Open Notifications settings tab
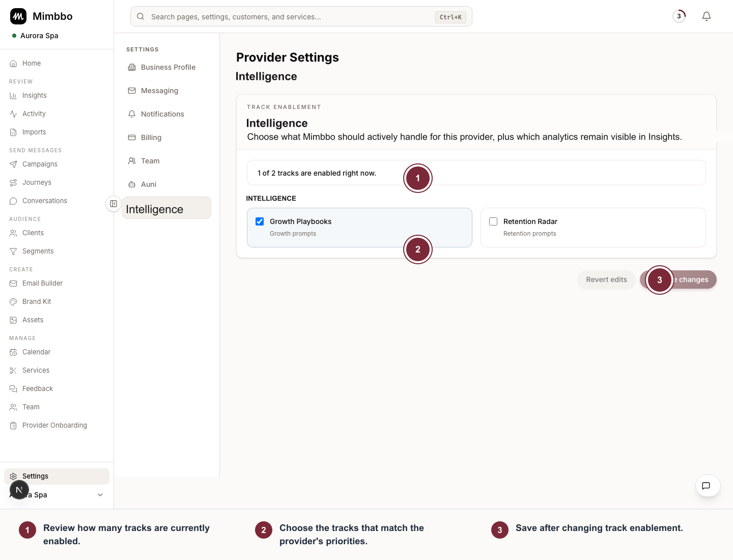The width and height of the screenshot is (733, 560). [166, 114]
